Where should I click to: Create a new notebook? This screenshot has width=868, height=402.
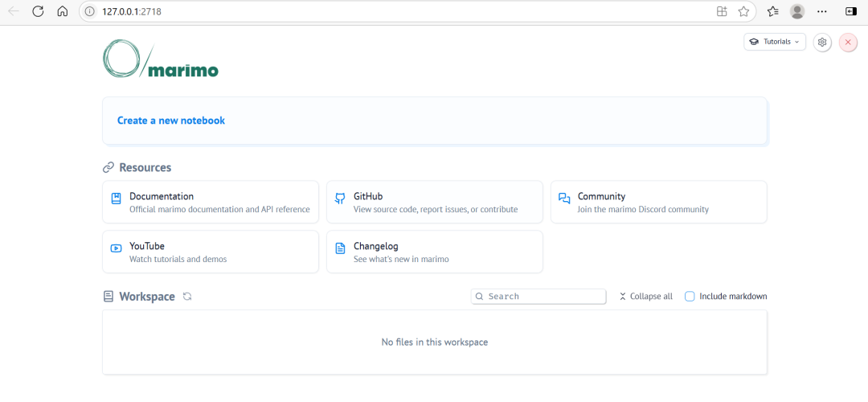171,121
